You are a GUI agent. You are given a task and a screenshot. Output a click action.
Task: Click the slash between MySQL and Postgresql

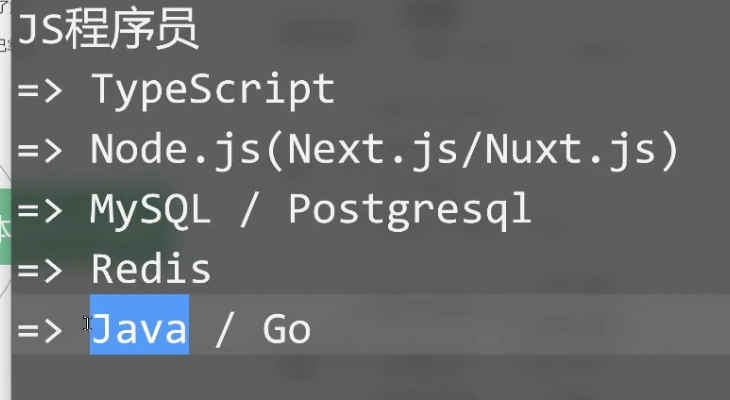[x=249, y=210]
